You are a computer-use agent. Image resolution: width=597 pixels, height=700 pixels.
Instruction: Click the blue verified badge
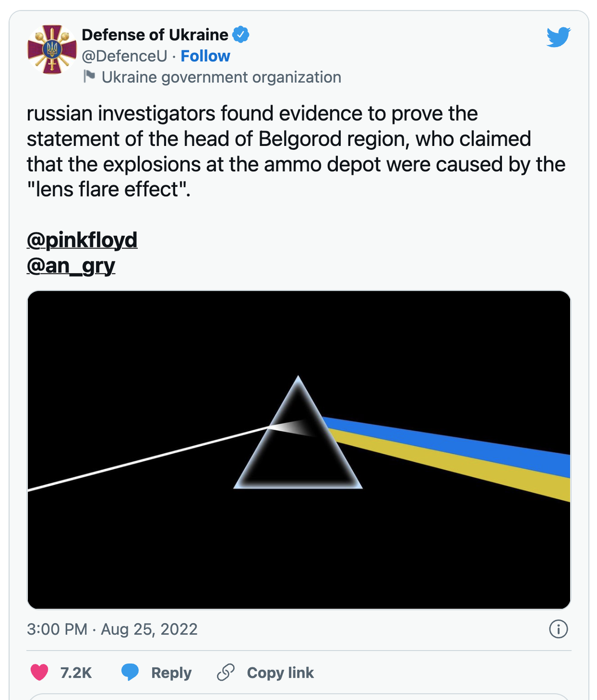tap(241, 34)
